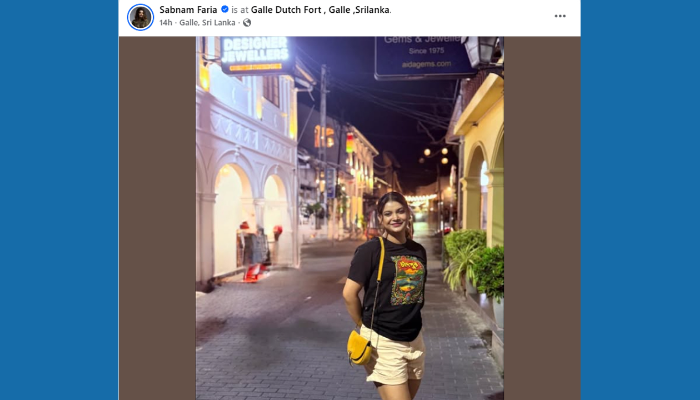Image resolution: width=700 pixels, height=400 pixels.
Task: Click the Galle, Sri Lanka location text
Action: pyautogui.click(x=207, y=23)
